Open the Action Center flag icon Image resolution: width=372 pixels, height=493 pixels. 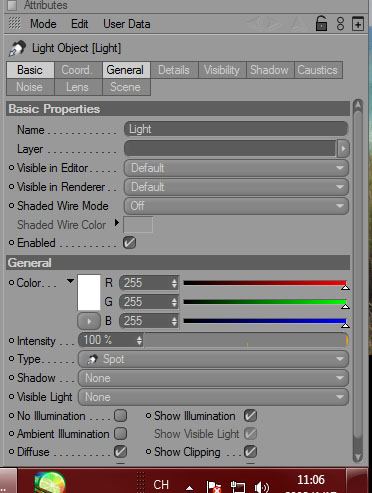pos(213,487)
